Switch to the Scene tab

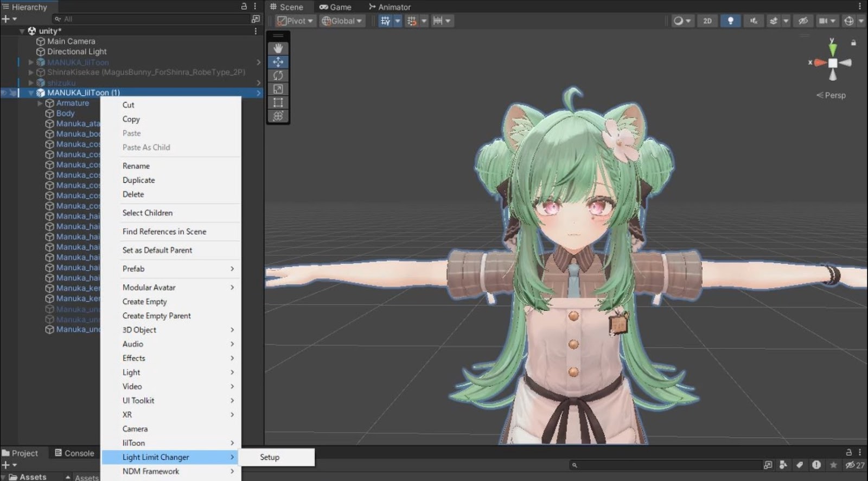tap(286, 7)
